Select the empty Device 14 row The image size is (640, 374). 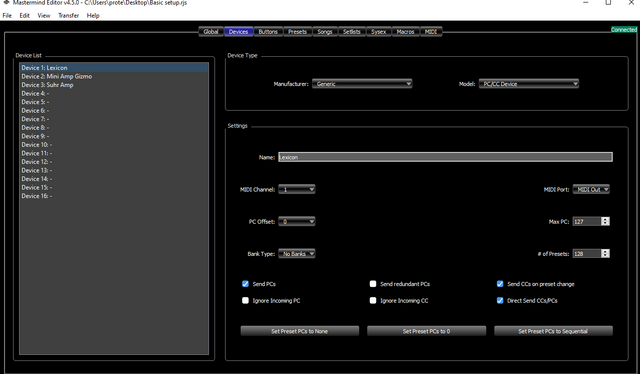pos(114,179)
